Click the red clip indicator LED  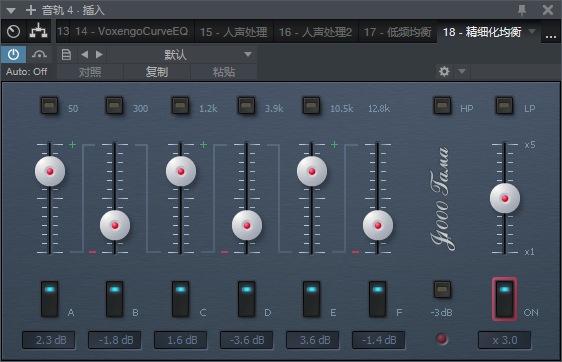pyautogui.click(x=442, y=339)
